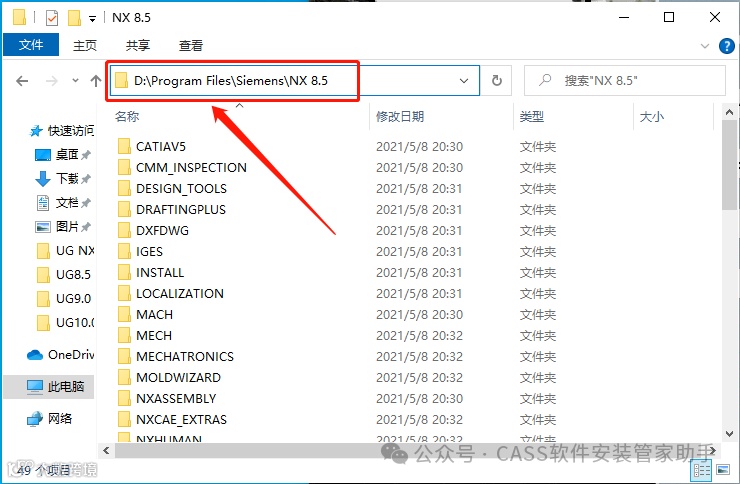740x484 pixels.
Task: Click the Properties checkmark icon in title bar
Action: pos(51,18)
